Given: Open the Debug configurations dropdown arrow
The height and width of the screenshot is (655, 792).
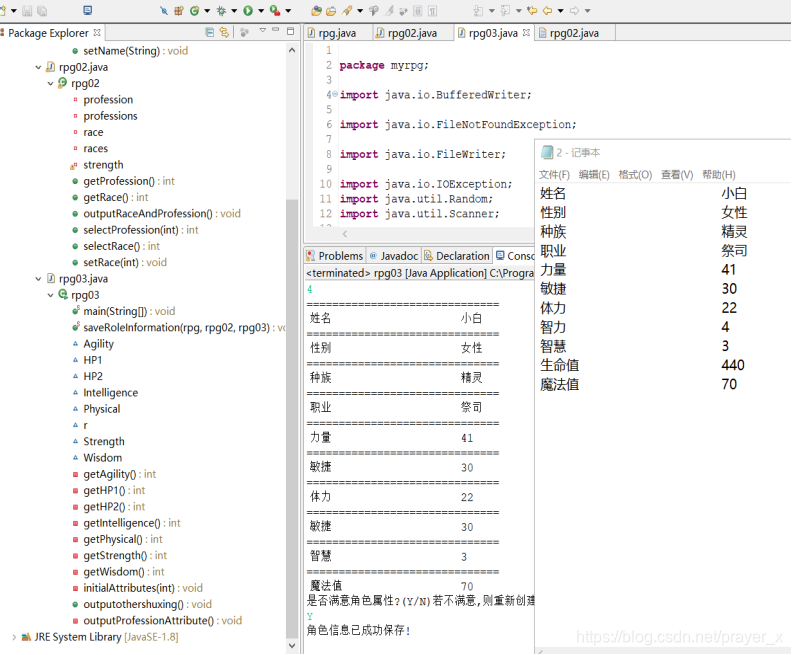Looking at the screenshot, I should [234, 11].
